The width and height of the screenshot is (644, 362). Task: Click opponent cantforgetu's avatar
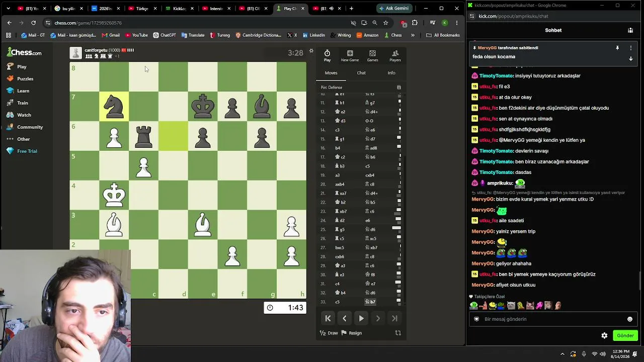pyautogui.click(x=75, y=53)
